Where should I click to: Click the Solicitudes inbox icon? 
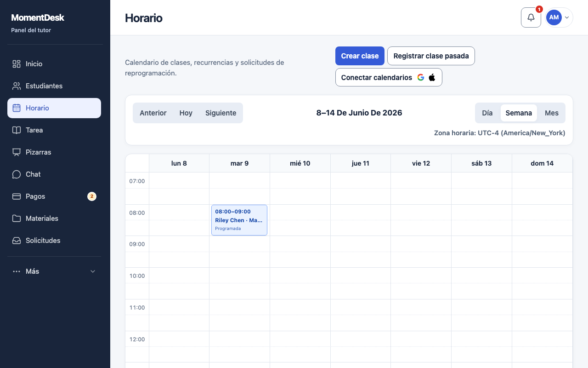[17, 241]
